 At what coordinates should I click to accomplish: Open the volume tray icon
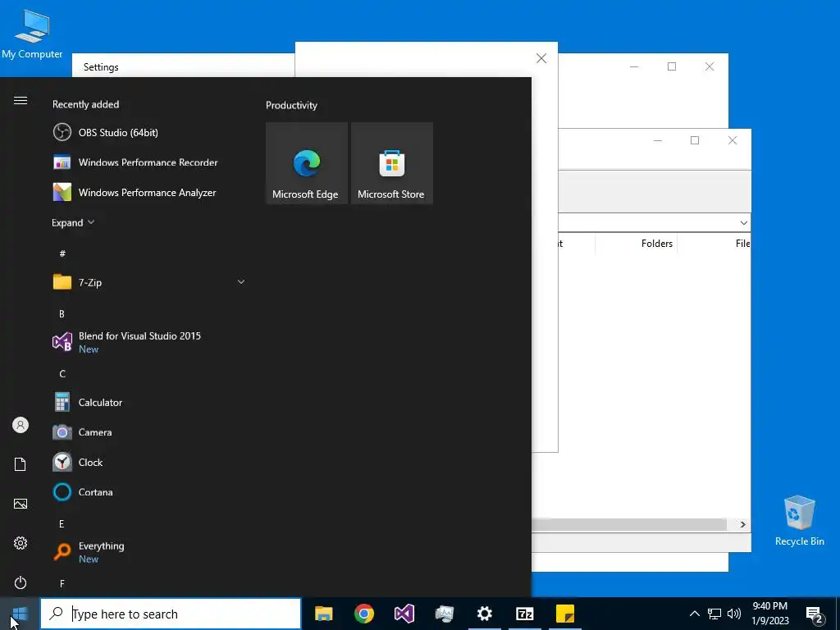tap(734, 614)
